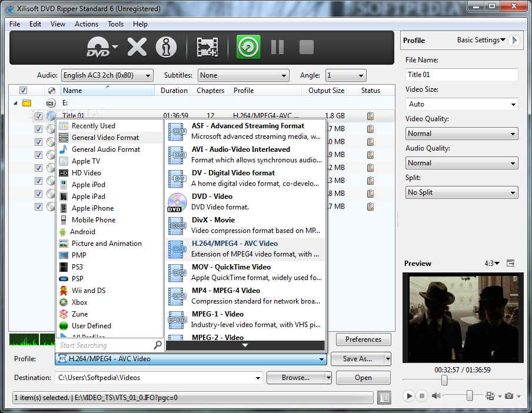This screenshot has width=532, height=413.
Task: Click the Browse... button
Action: (295, 378)
